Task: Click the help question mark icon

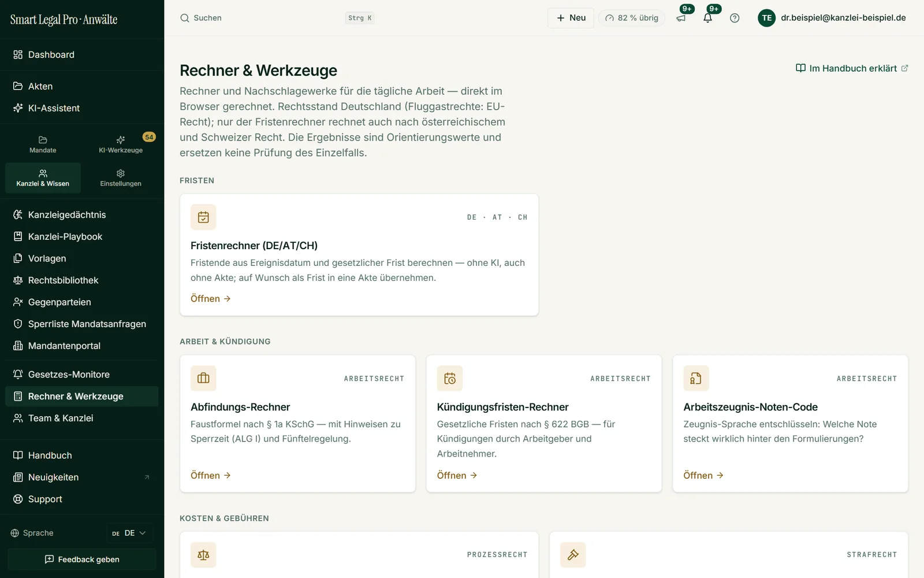Action: click(735, 18)
